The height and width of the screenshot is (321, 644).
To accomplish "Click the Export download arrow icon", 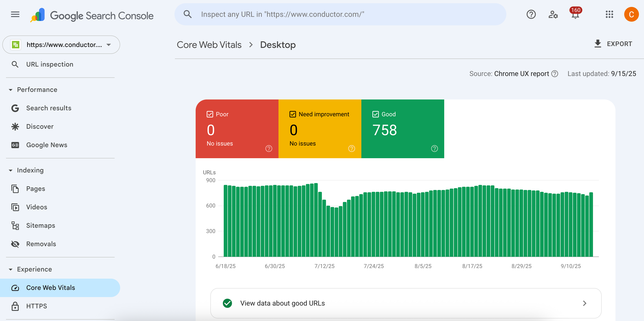I will (598, 44).
